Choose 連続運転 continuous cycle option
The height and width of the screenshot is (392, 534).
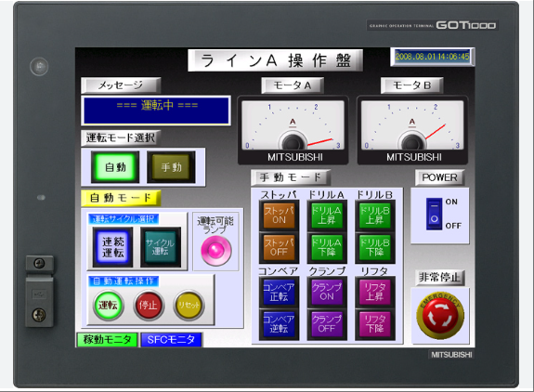click(112, 247)
